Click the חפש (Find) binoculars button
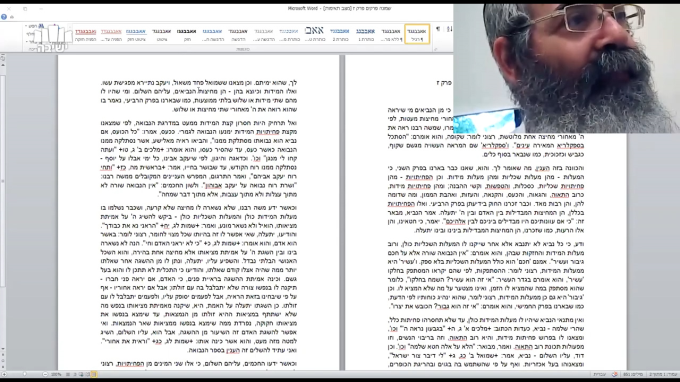 tap(36, 26)
